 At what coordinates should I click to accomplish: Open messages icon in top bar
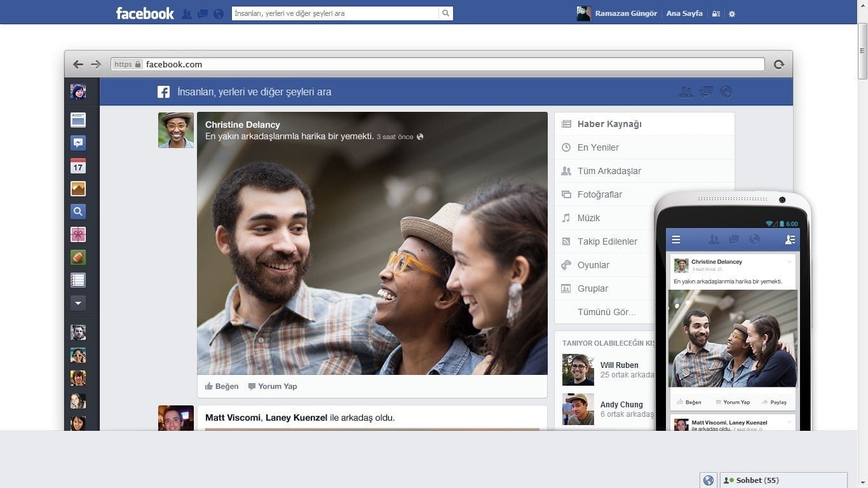pos(203,13)
